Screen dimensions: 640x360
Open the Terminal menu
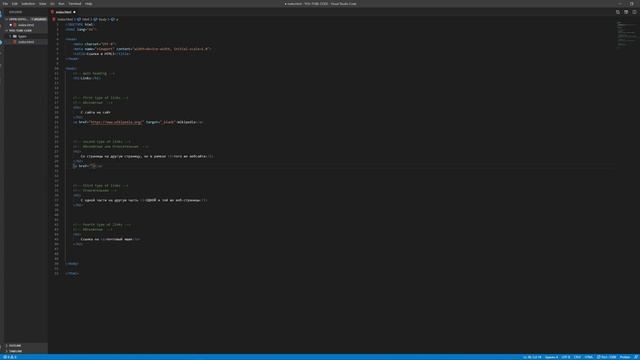(x=75, y=4)
